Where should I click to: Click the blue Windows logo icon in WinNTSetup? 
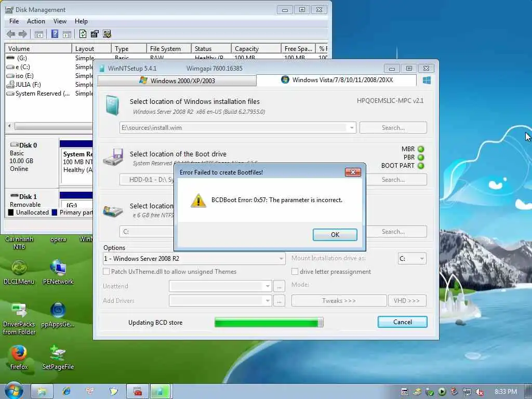point(427,81)
